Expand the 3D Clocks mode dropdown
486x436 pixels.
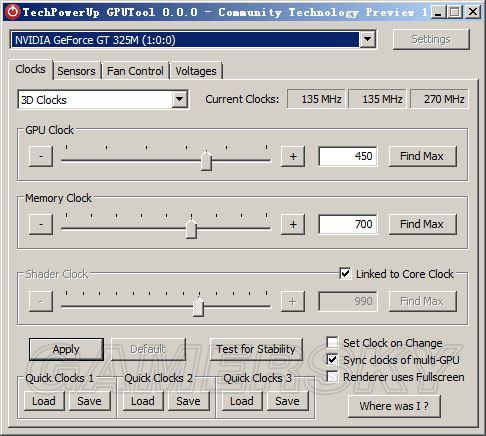179,99
